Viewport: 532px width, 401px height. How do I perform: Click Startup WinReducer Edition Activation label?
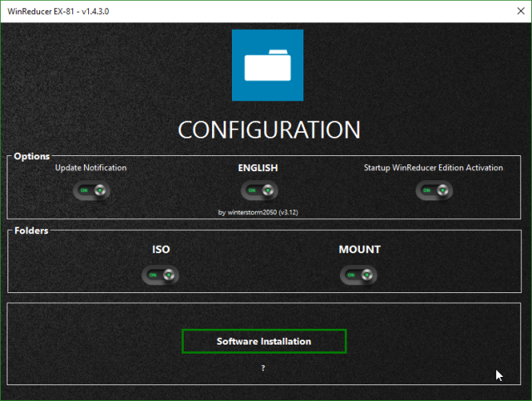pos(433,168)
